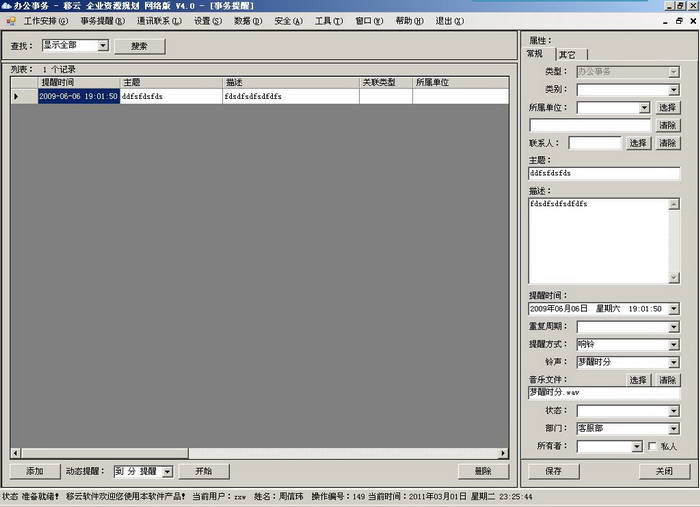The width and height of the screenshot is (700, 507).
Task: Expand the 重复周期 dropdown
Action: [674, 327]
